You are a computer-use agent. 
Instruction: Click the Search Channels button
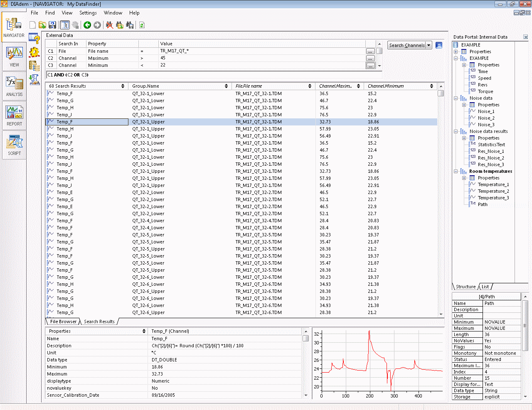pyautogui.click(x=406, y=45)
